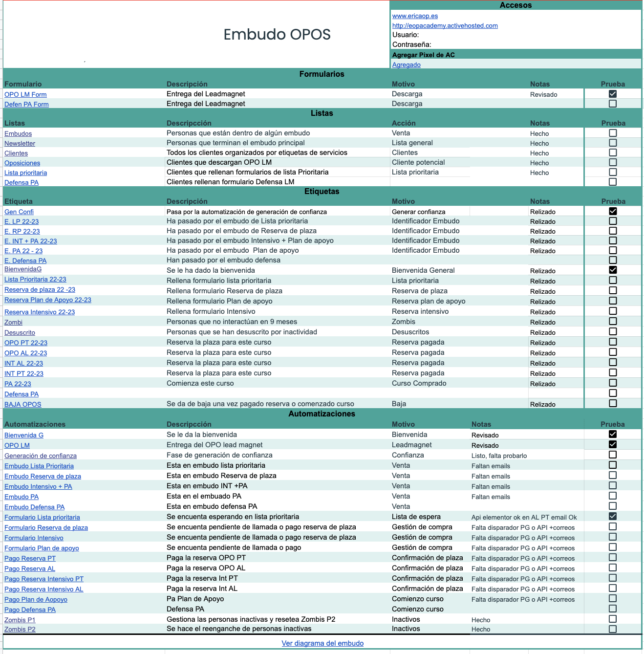The height and width of the screenshot is (654, 644).
Task: Select the Etiquetas section header
Action: (x=322, y=191)
